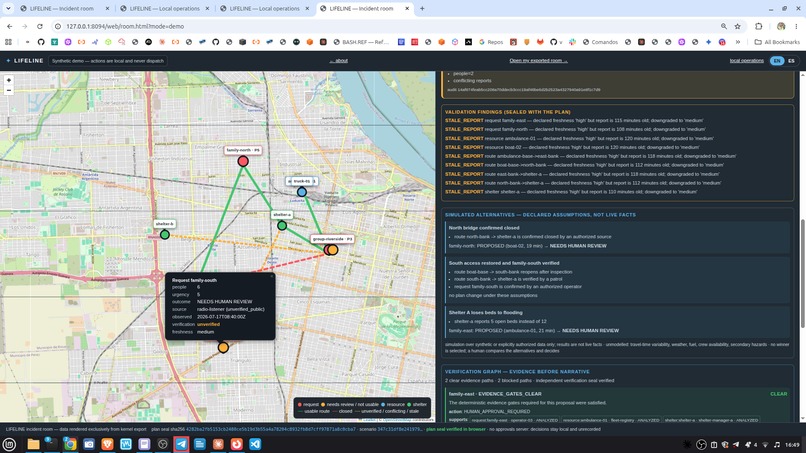Open Chrome profile avatar

point(781,26)
